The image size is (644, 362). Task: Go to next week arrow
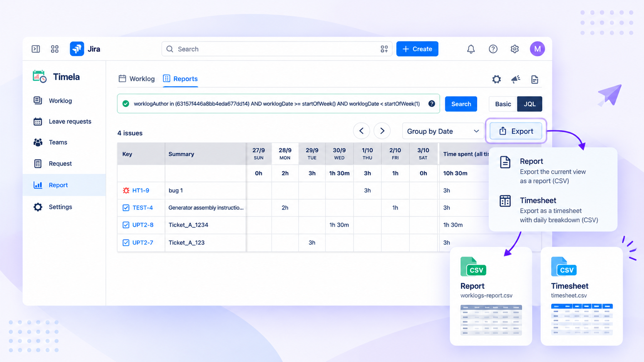coord(382,131)
